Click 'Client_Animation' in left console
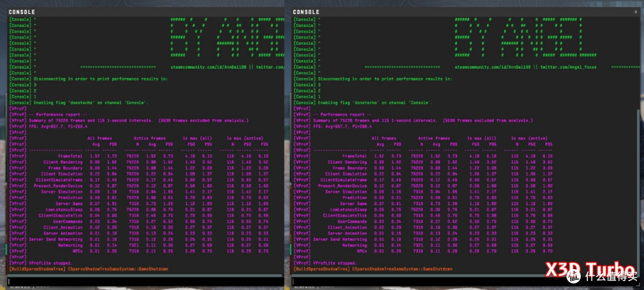The image size is (644, 290). pyautogui.click(x=63, y=227)
